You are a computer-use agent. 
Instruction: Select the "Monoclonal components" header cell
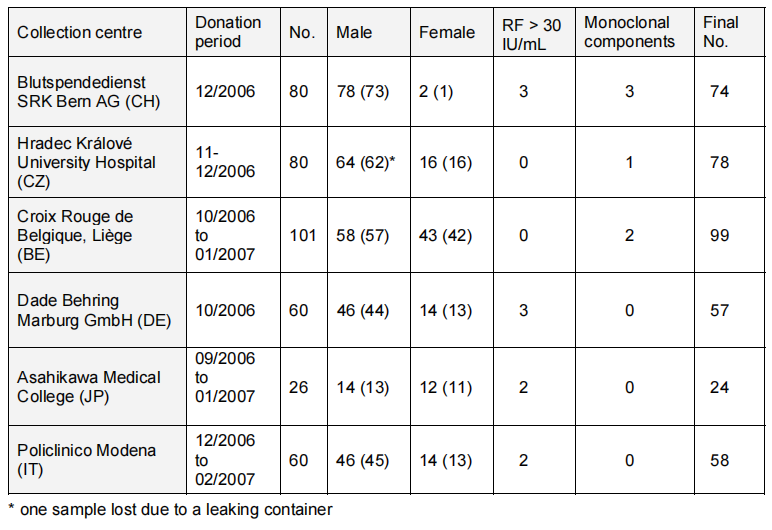(x=629, y=32)
